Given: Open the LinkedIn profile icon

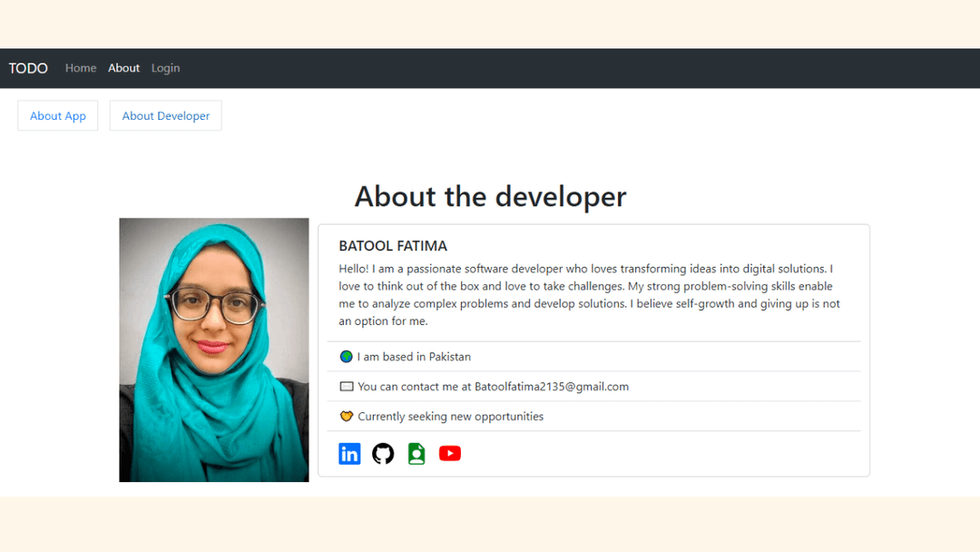Looking at the screenshot, I should click(x=349, y=453).
